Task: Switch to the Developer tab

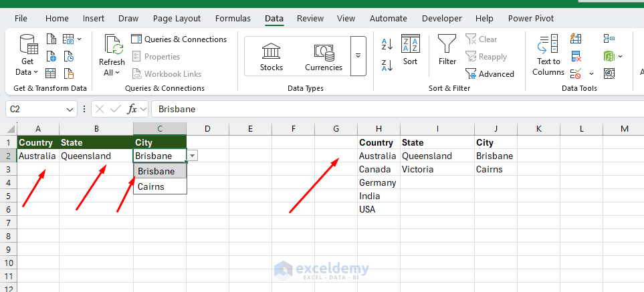Action: [x=442, y=19]
